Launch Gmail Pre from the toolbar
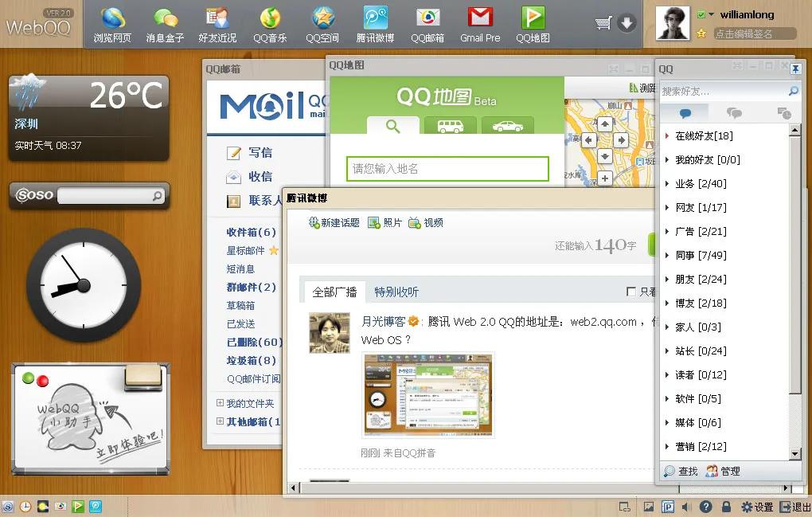The image size is (812, 517). [x=480, y=24]
